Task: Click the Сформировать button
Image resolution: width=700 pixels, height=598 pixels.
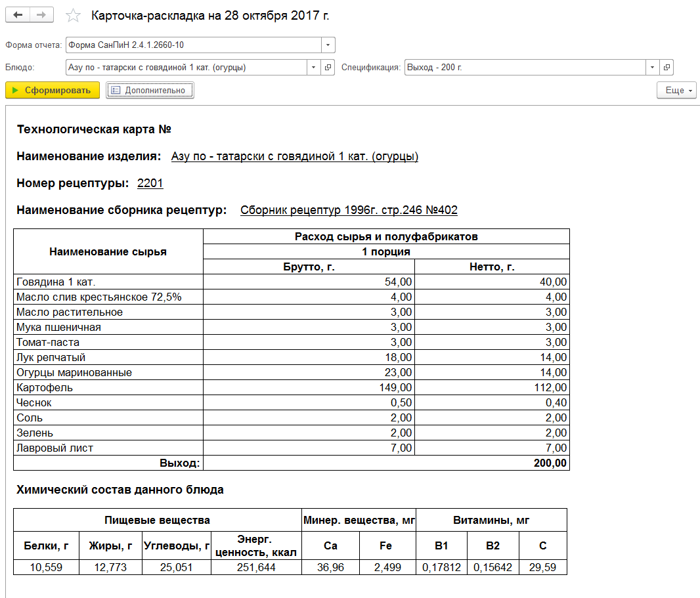Action: point(53,90)
